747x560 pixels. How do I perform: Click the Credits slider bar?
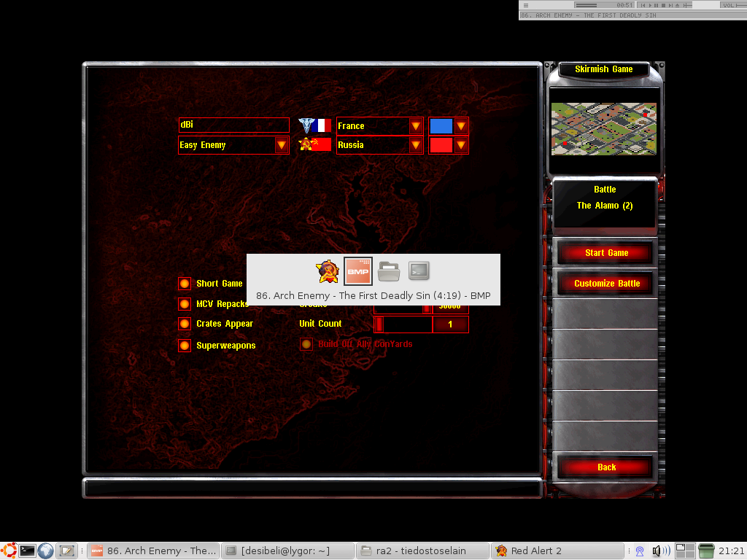coord(403,308)
